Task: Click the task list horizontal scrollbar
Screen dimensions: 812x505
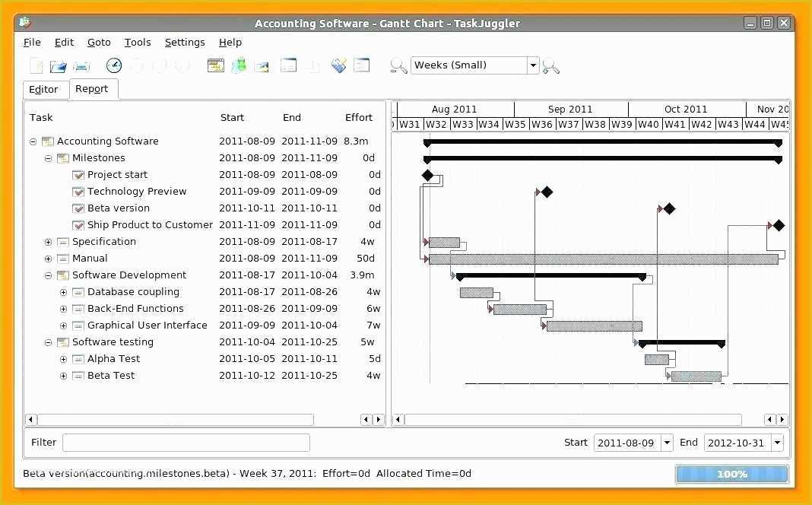Action: 176,420
